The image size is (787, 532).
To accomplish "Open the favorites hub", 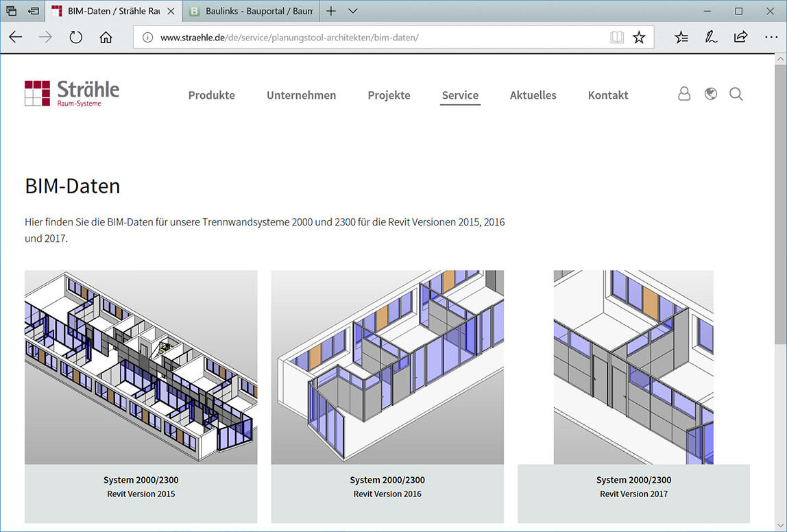I will pyautogui.click(x=681, y=37).
